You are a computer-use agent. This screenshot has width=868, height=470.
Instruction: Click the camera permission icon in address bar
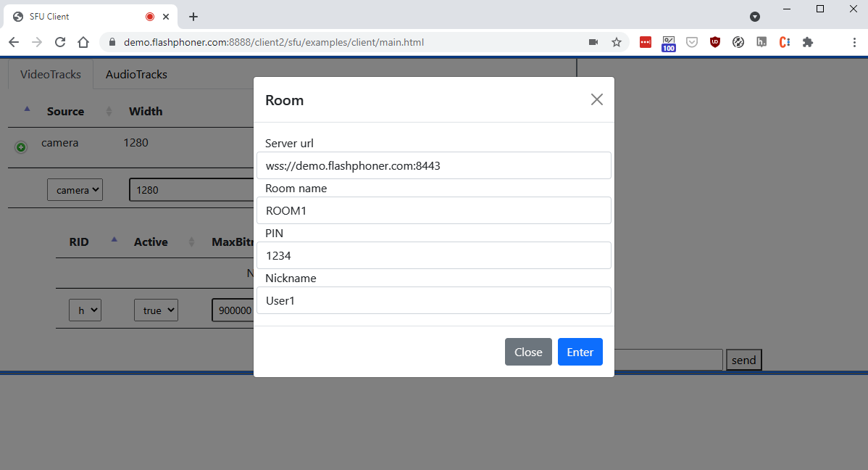593,43
